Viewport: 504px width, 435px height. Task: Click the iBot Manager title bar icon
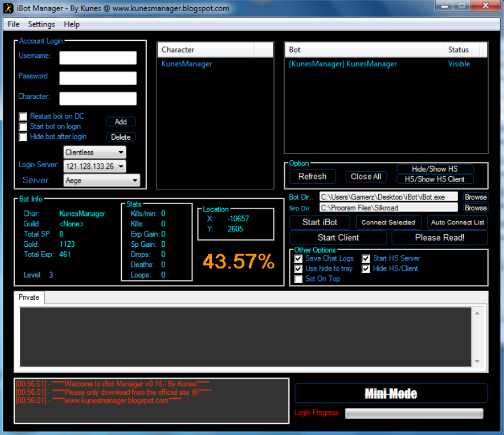pyautogui.click(x=8, y=8)
